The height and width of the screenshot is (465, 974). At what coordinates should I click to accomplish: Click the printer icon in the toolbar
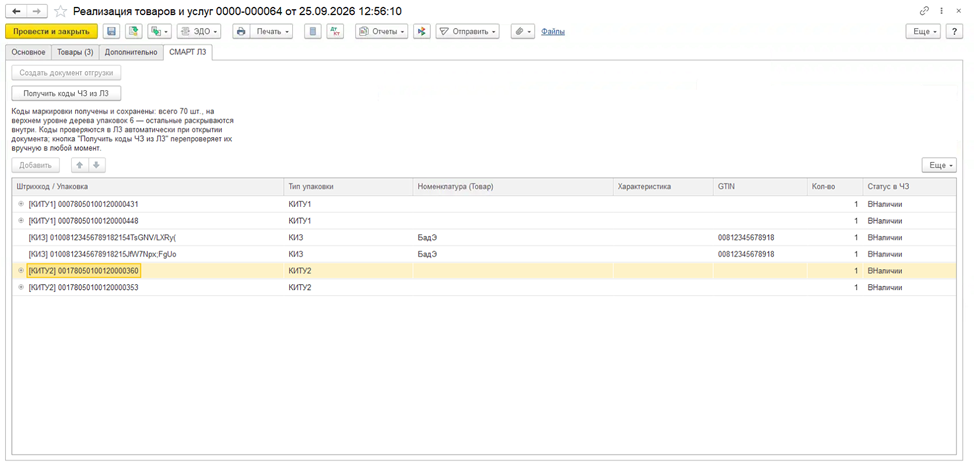[241, 32]
